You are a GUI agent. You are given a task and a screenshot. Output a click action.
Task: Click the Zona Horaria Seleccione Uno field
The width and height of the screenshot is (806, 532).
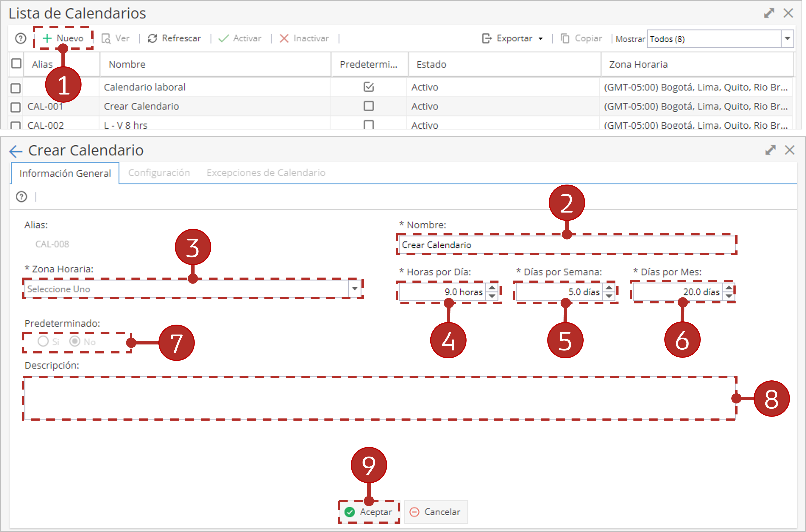point(187,289)
